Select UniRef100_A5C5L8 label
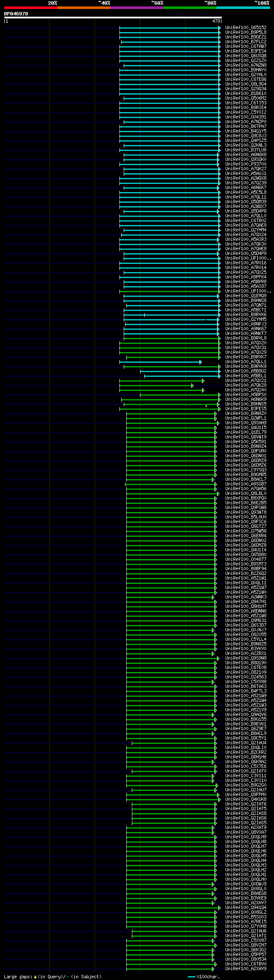 tap(246, 192)
